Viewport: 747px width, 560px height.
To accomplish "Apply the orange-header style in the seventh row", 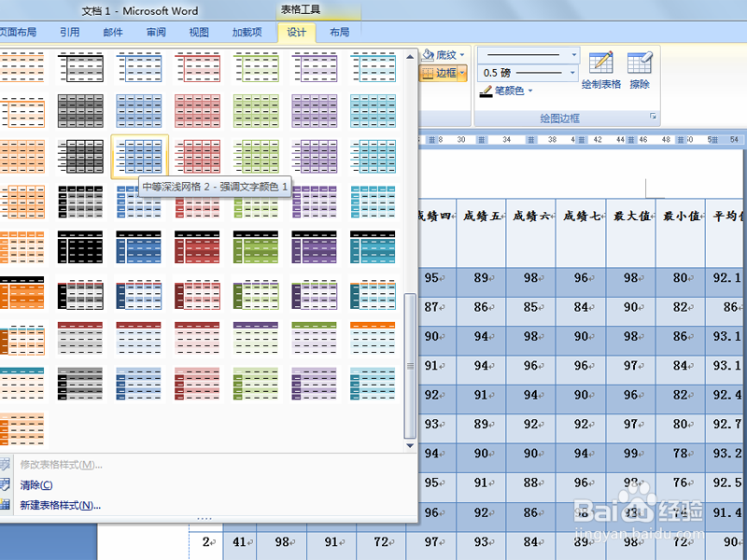I will pyautogui.click(x=373, y=338).
